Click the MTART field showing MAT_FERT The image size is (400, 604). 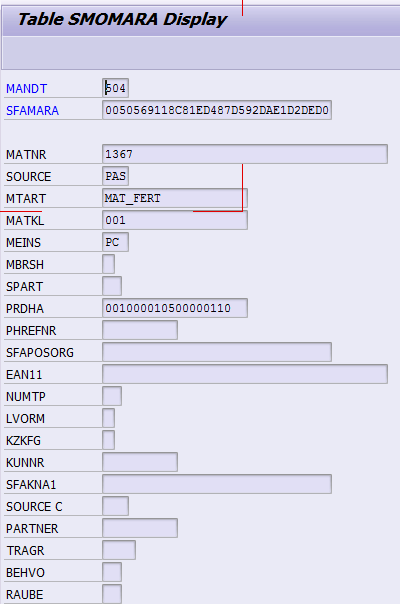(x=175, y=198)
